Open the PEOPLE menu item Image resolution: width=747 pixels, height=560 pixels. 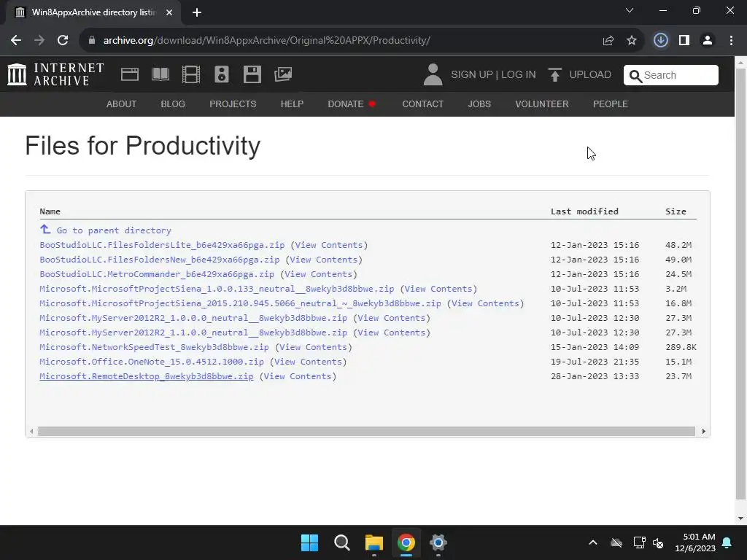pos(611,104)
